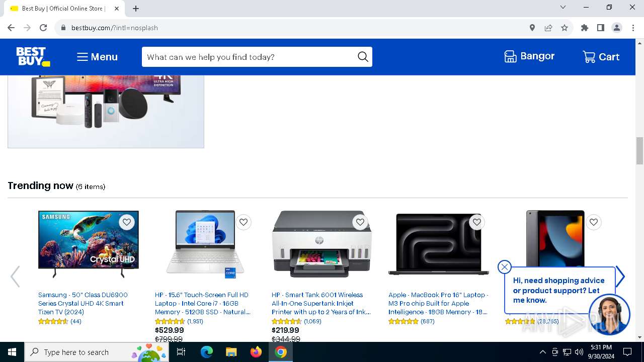Save the HP Smart Tank printer heart

pos(360,222)
